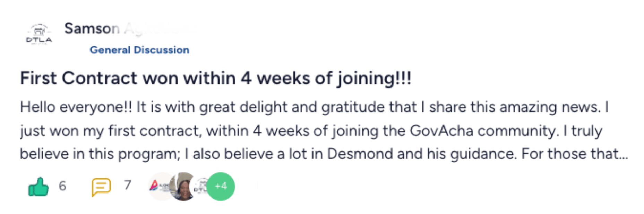Screen dimensions: 644x214
Task: Click the blurred surname after Samson
Action: [x=160, y=28]
